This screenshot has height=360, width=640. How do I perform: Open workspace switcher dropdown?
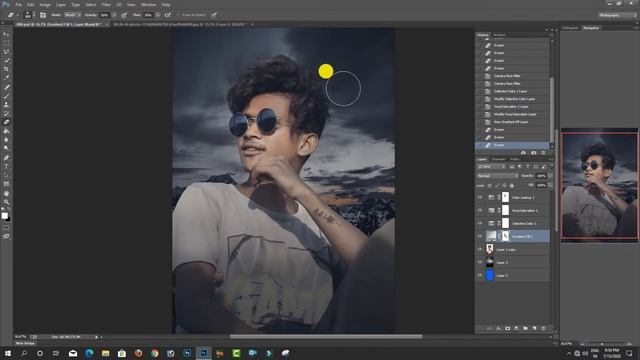618,15
